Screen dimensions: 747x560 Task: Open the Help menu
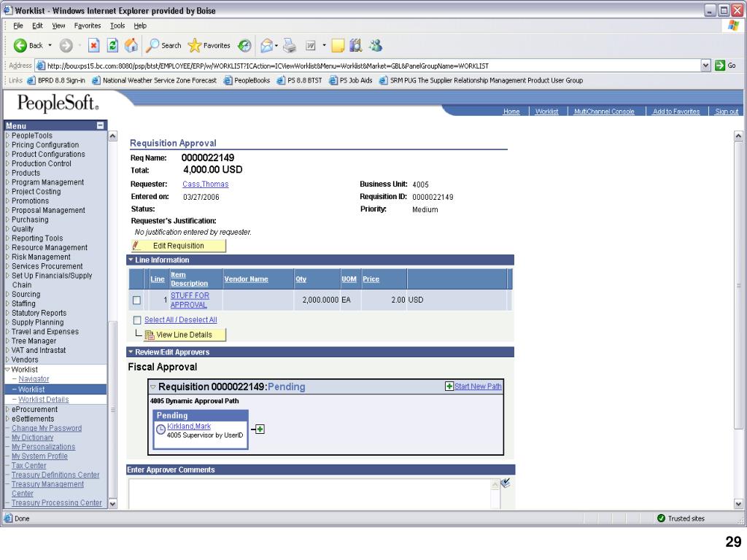(140, 26)
